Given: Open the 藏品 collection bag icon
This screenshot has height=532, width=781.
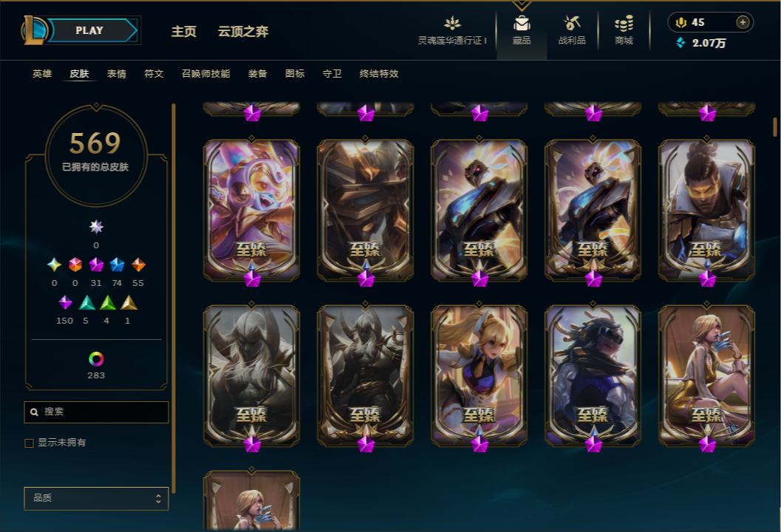Looking at the screenshot, I should click(522, 24).
